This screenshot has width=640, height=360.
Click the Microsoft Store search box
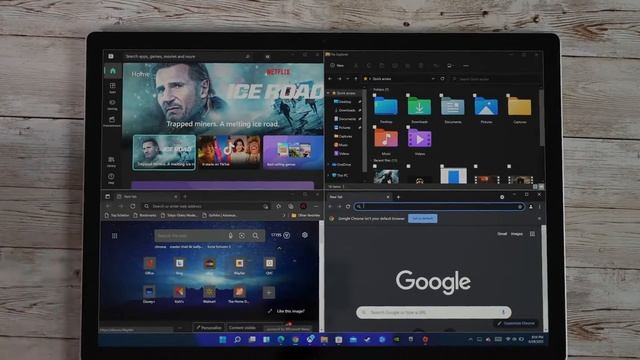(x=188, y=56)
